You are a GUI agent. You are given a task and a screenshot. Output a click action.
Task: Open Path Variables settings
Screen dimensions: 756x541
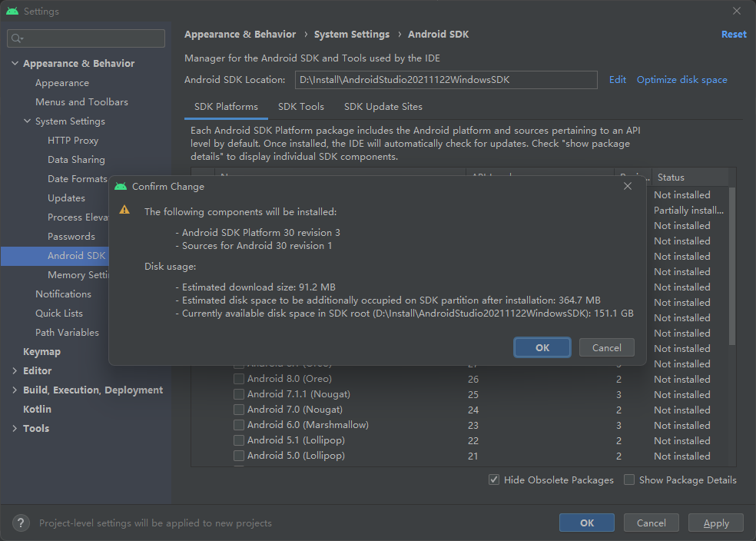point(67,333)
